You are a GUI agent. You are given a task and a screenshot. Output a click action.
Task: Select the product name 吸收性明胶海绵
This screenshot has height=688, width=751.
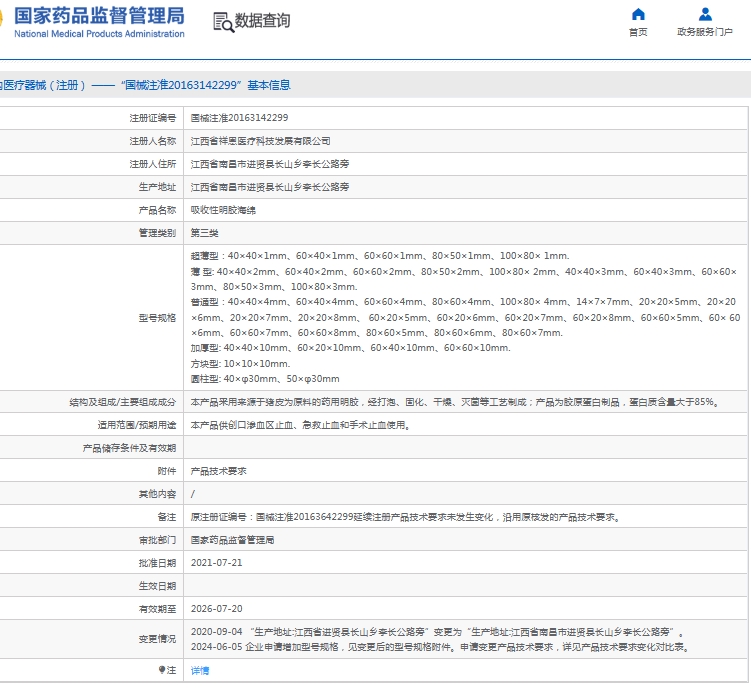pos(223,210)
